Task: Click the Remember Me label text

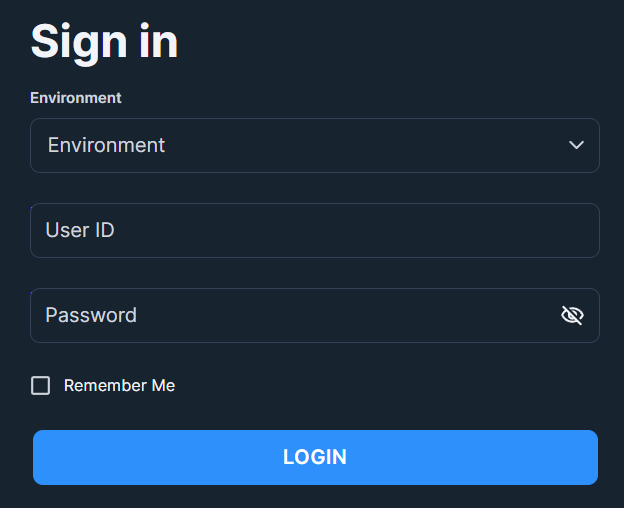Action: click(119, 385)
